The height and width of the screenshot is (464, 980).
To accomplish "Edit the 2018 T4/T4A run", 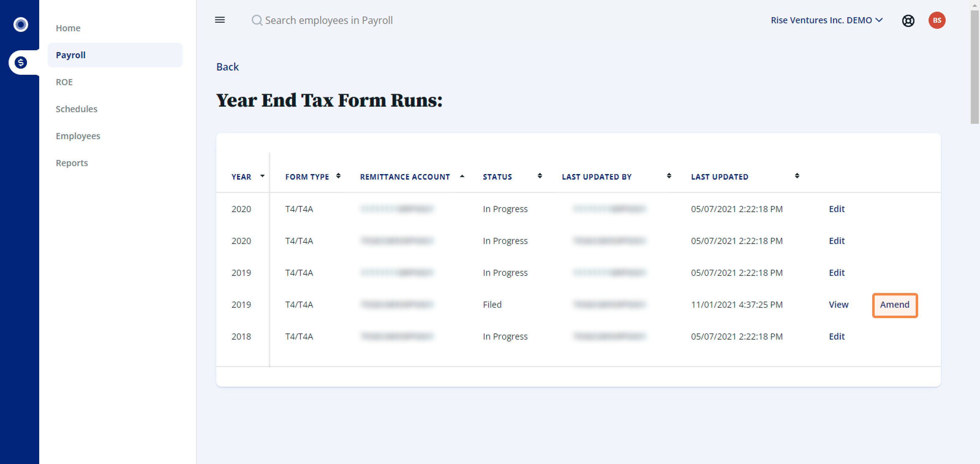I will click(x=837, y=337).
